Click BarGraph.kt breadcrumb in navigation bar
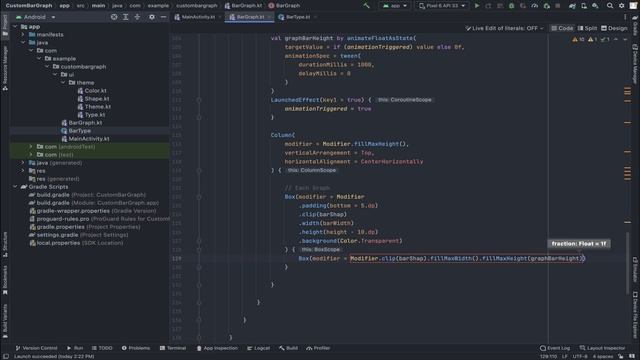 (x=243, y=6)
